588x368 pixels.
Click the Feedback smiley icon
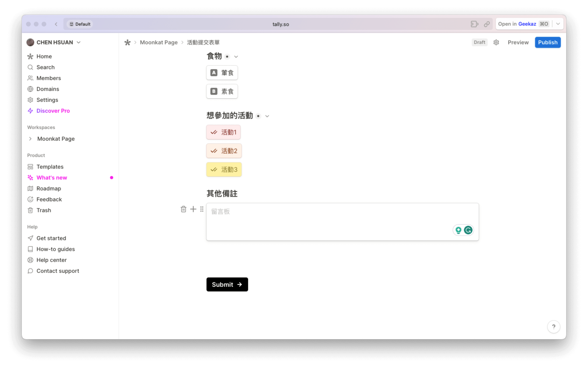click(30, 199)
